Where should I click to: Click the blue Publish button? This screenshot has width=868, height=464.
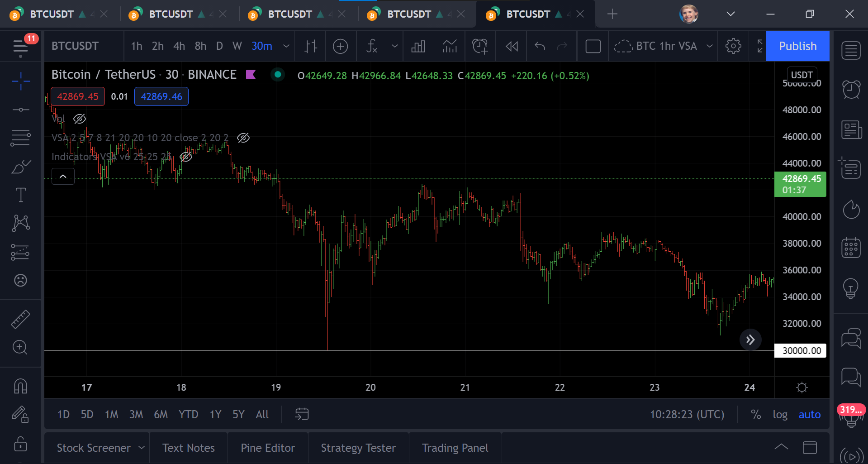tap(797, 46)
